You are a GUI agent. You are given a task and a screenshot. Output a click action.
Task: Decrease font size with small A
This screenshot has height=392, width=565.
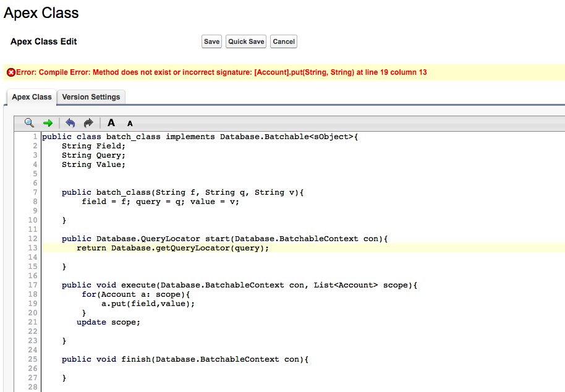point(130,124)
